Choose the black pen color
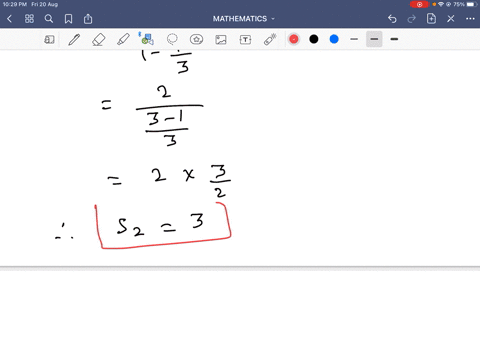 coord(314,39)
